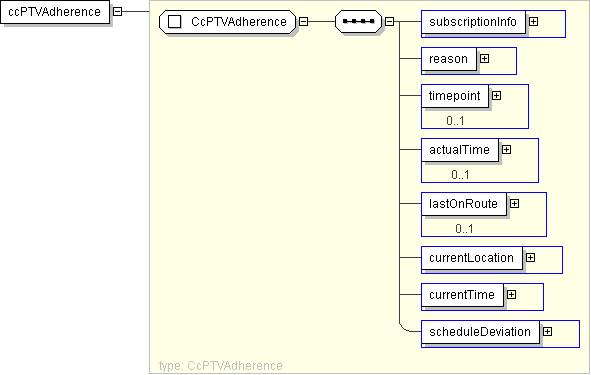The height and width of the screenshot is (375, 591).
Task: Collapse the ccPTVAdherence root element
Action: coord(118,11)
